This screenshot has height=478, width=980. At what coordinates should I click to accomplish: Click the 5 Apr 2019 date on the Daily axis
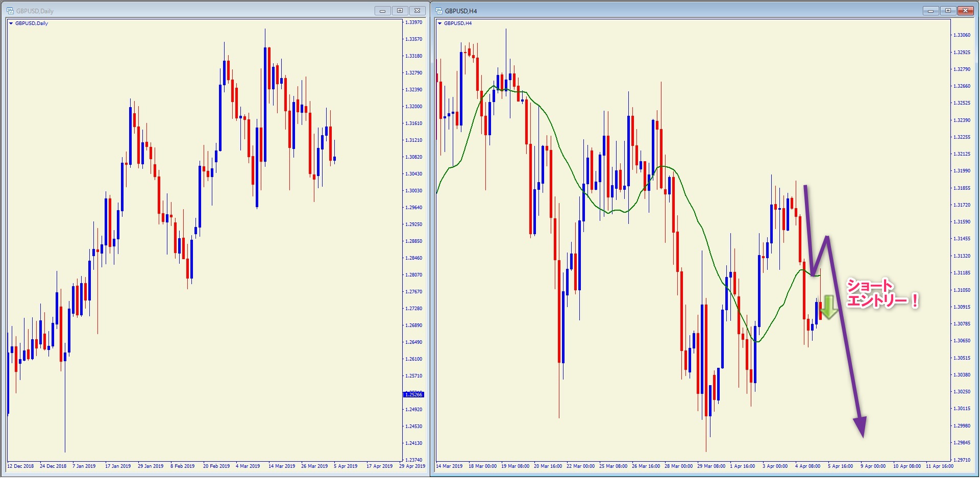click(x=346, y=466)
